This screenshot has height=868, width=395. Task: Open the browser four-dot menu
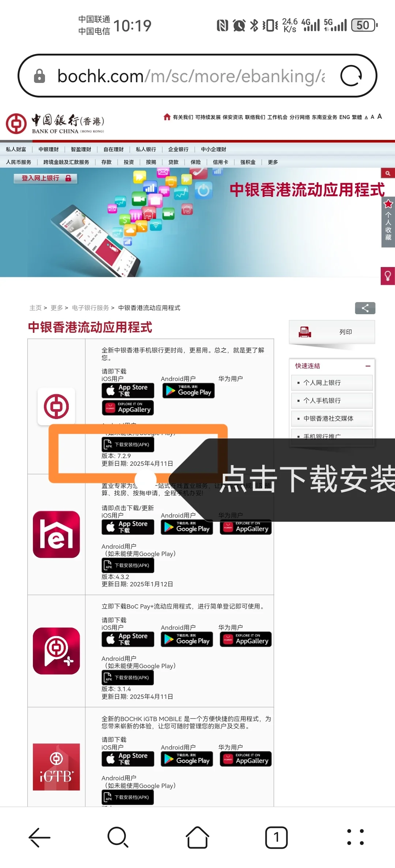[x=355, y=837]
